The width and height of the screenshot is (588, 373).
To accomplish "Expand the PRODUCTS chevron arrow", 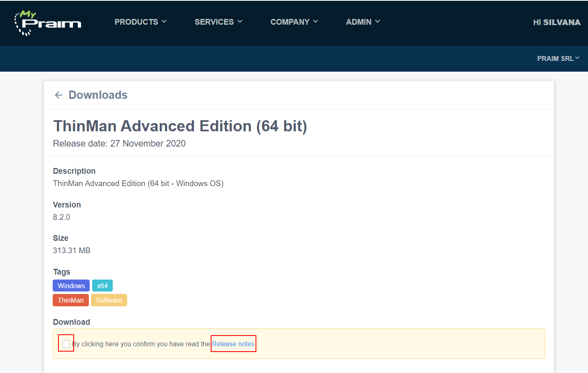I will pyautogui.click(x=164, y=21).
